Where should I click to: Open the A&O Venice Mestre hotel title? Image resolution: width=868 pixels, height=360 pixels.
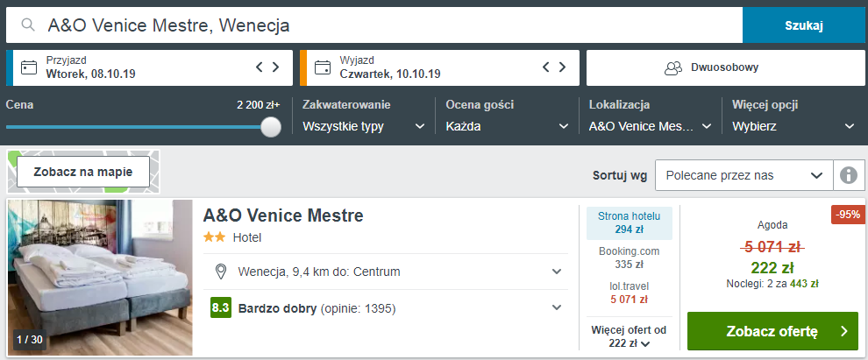pos(283,215)
